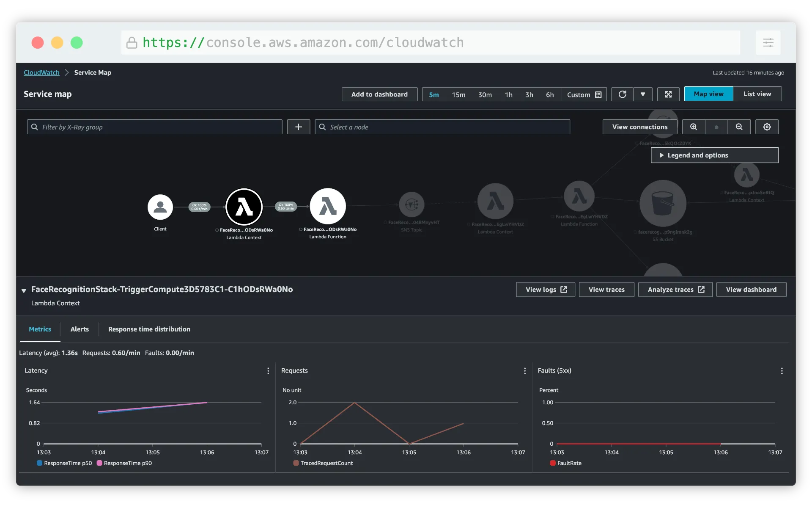This screenshot has height=508, width=812.
Task: Select the Lambda Function node FaceReco...ODsRWa0No
Action: click(328, 206)
